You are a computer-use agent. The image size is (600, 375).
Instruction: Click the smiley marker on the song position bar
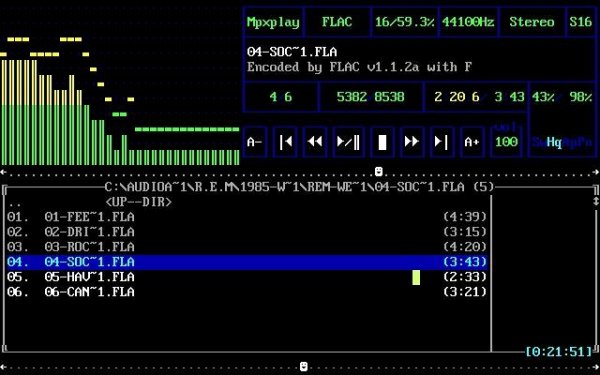pos(378,171)
